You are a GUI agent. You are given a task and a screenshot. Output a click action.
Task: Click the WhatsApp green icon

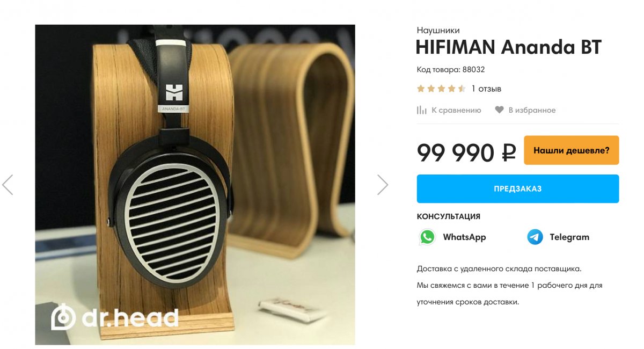[x=428, y=237]
